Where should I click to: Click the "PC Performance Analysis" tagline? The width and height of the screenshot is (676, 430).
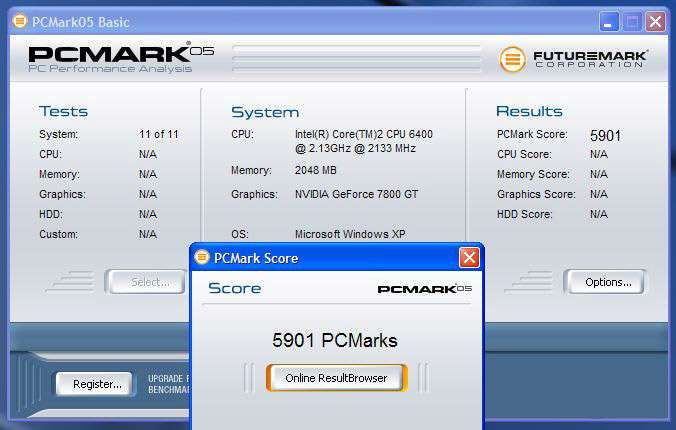point(110,69)
